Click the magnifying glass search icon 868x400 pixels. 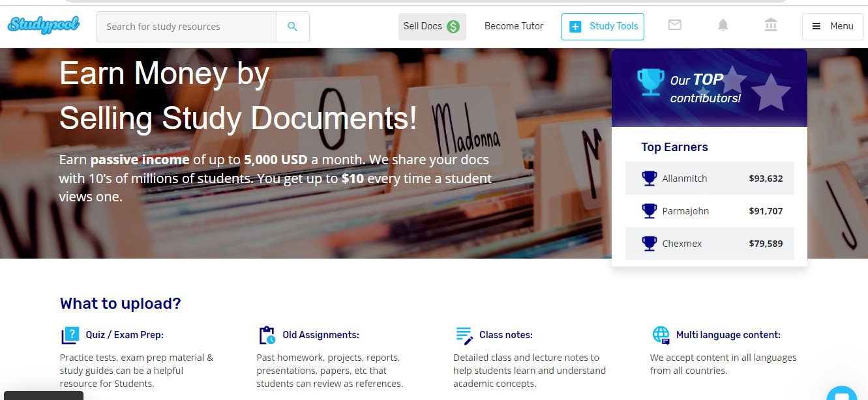click(293, 27)
